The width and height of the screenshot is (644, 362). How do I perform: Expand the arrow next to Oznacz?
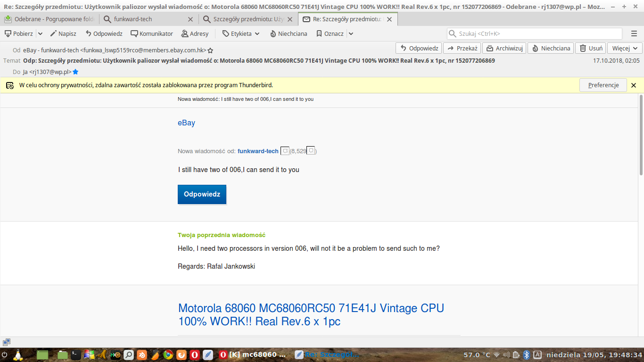pyautogui.click(x=351, y=33)
